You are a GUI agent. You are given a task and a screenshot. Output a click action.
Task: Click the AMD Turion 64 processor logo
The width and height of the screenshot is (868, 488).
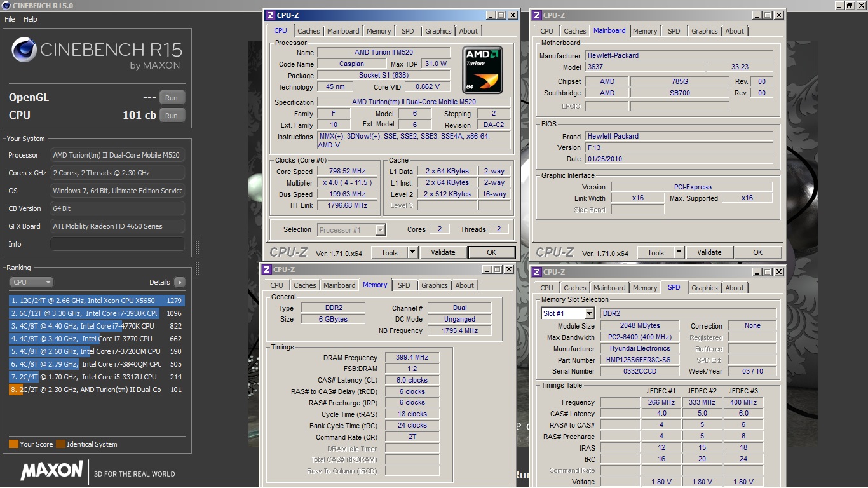click(484, 70)
